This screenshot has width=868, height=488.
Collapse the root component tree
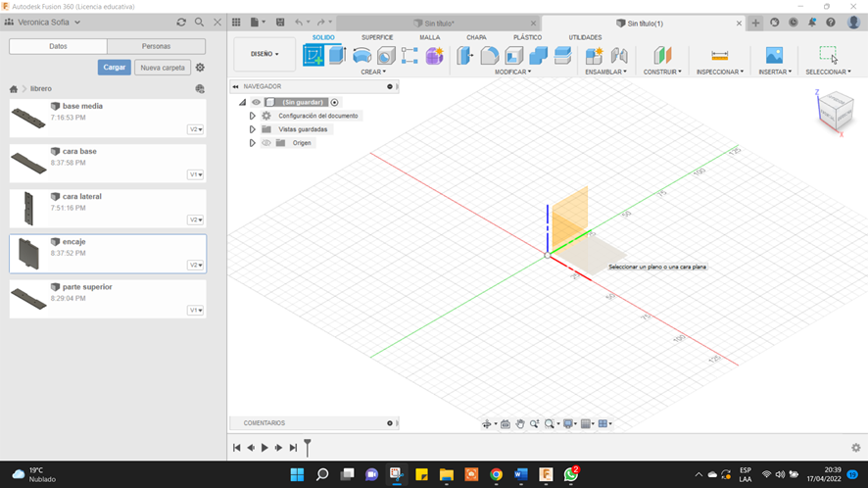242,102
